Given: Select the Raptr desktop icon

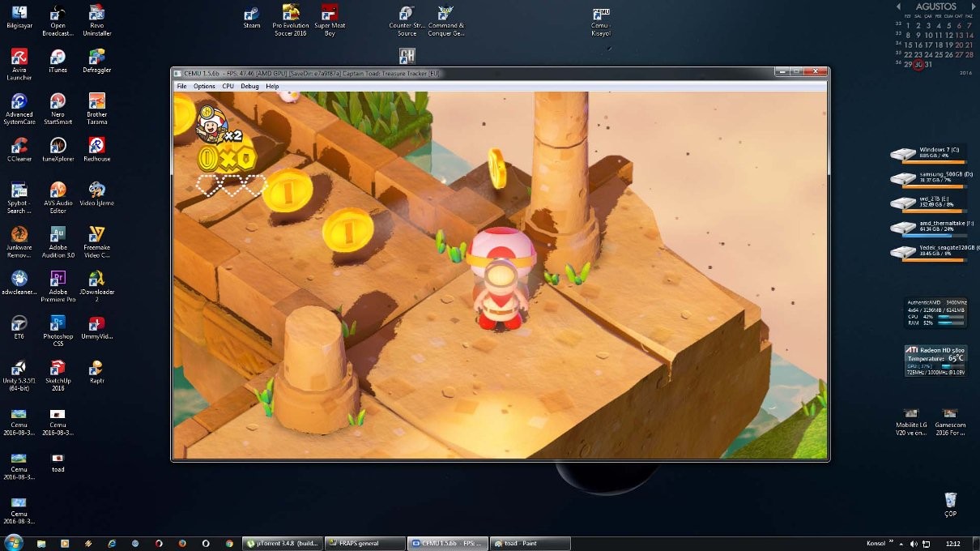Looking at the screenshot, I should (96, 371).
